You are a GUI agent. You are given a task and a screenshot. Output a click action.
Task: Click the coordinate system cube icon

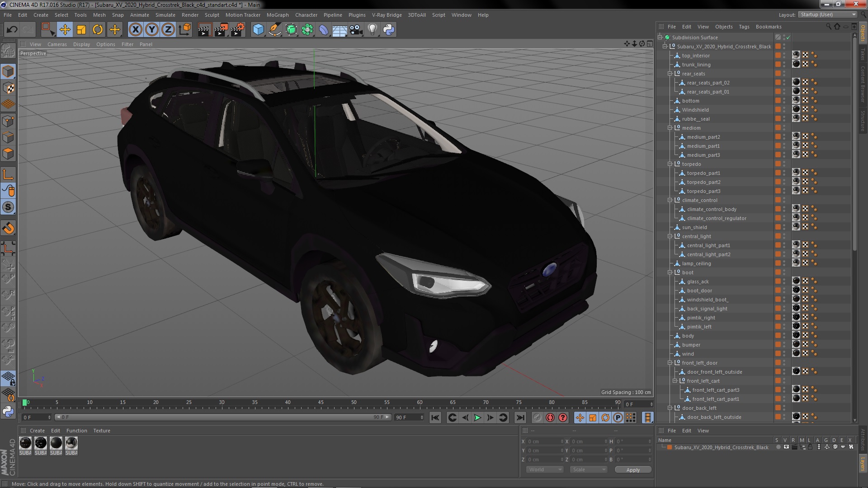pos(184,30)
